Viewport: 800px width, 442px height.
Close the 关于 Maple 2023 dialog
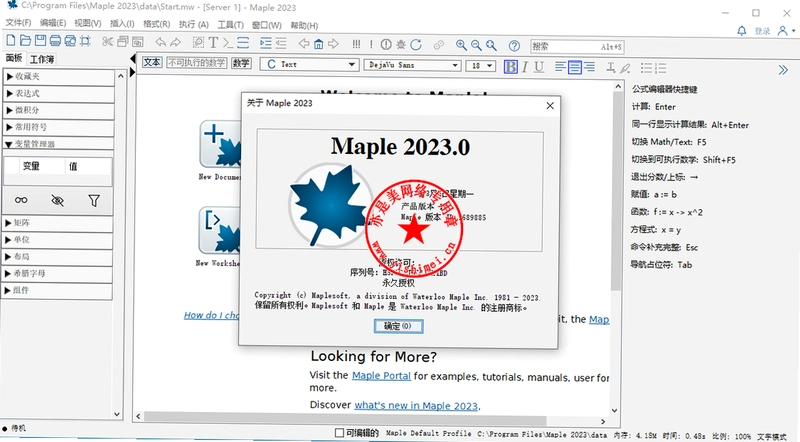[550, 106]
